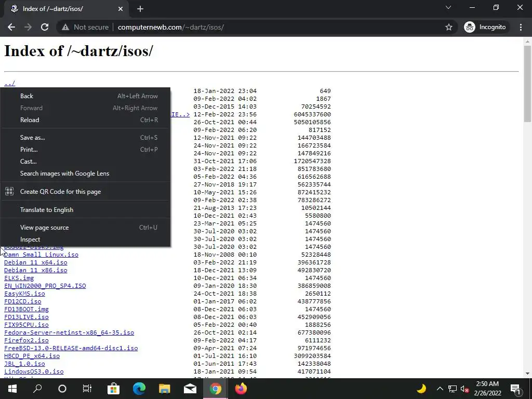Bookmark this page with star icon

(x=448, y=27)
